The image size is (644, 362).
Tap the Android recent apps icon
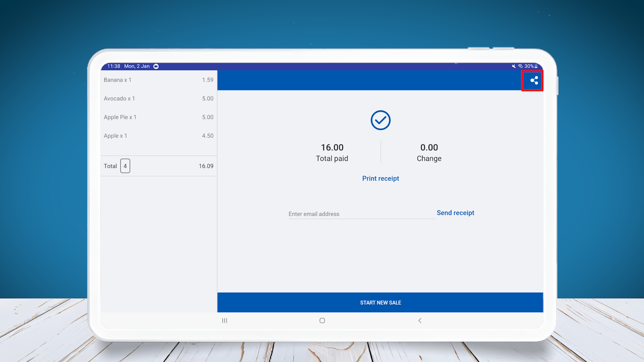pos(224,321)
